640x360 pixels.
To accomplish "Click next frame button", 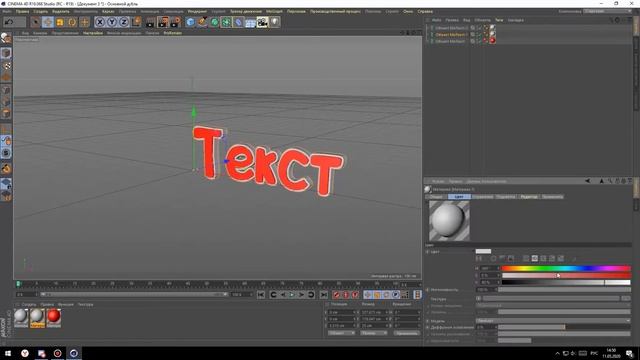I will click(302, 294).
